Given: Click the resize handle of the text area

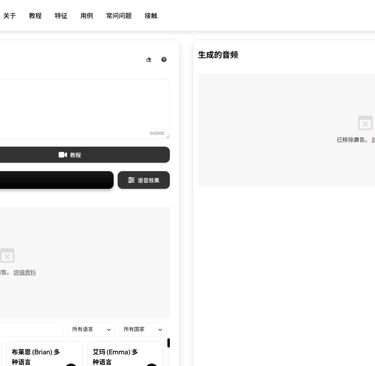Looking at the screenshot, I should pyautogui.click(x=167, y=136).
